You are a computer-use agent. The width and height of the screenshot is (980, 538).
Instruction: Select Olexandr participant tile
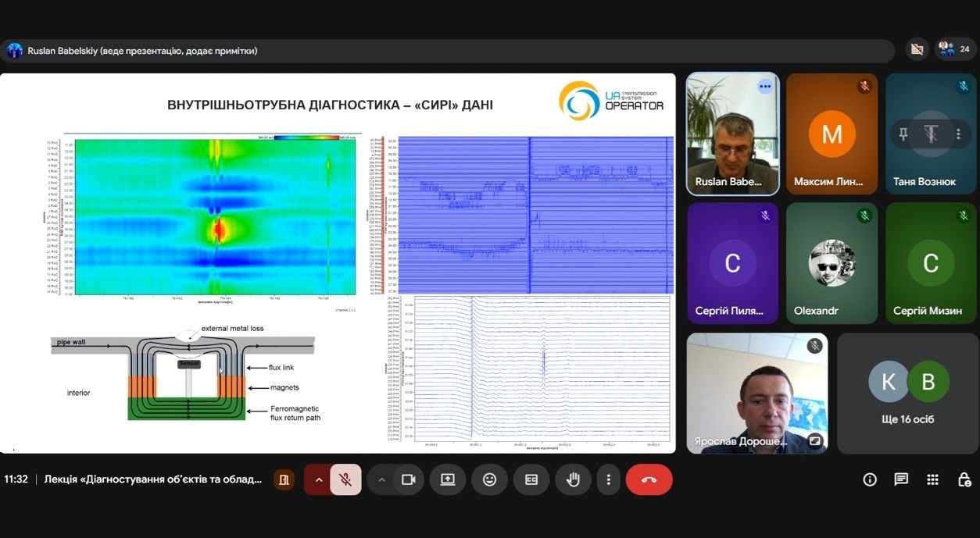point(832,263)
